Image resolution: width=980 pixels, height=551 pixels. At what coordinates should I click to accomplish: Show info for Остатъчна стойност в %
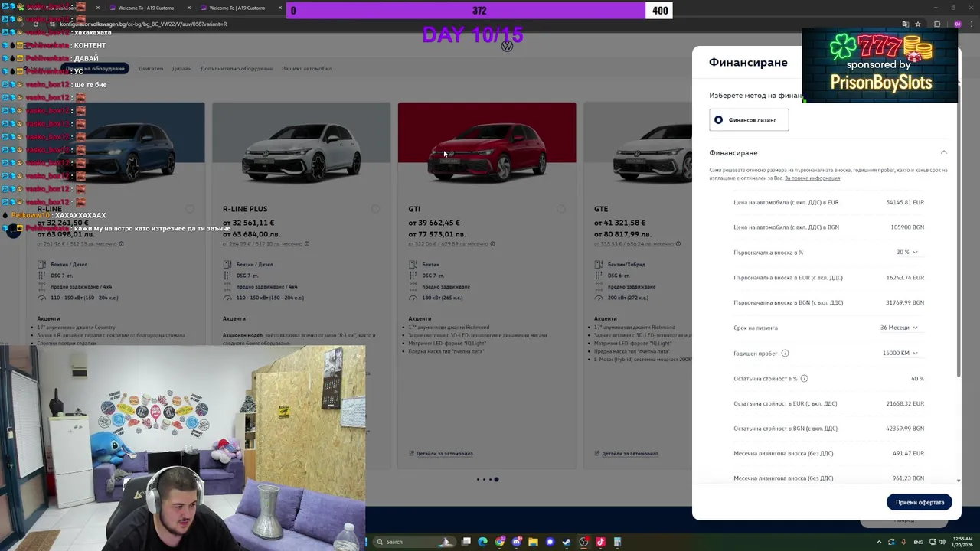(x=804, y=378)
